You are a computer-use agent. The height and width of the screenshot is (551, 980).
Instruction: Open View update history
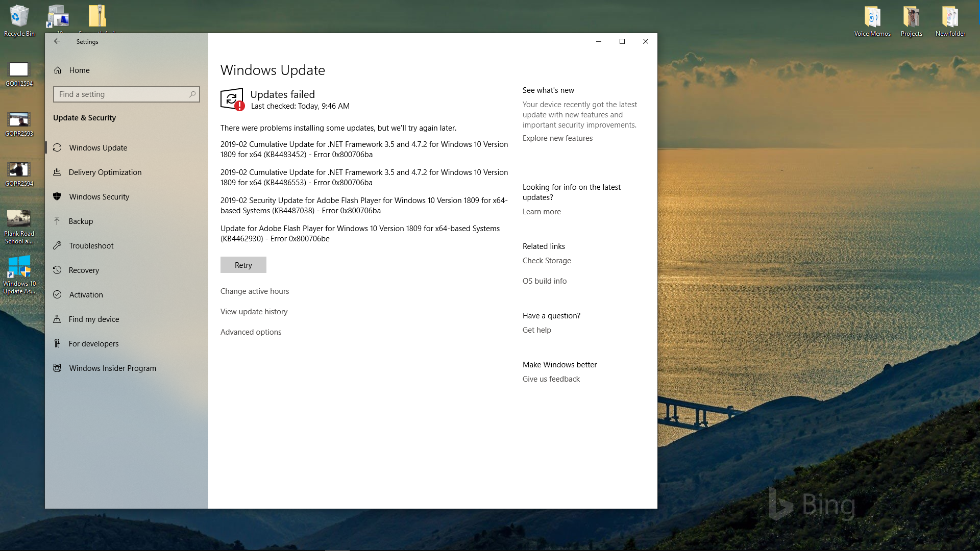[254, 312]
